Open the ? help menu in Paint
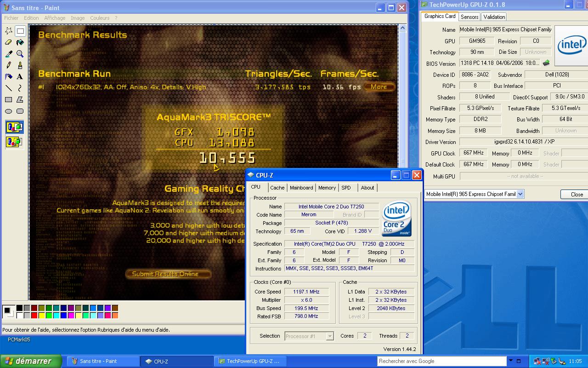 (116, 18)
